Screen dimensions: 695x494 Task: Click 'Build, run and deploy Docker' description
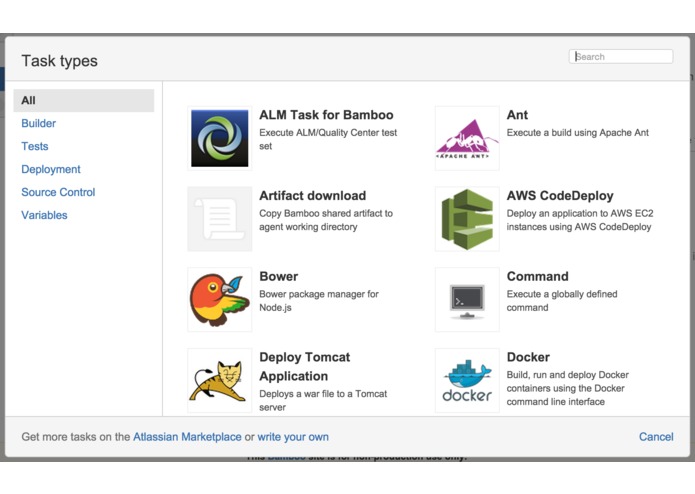click(x=568, y=388)
